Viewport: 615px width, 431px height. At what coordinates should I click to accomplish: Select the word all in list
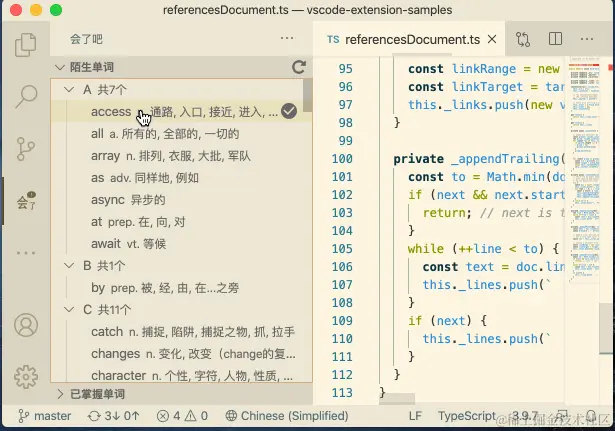coord(181,134)
